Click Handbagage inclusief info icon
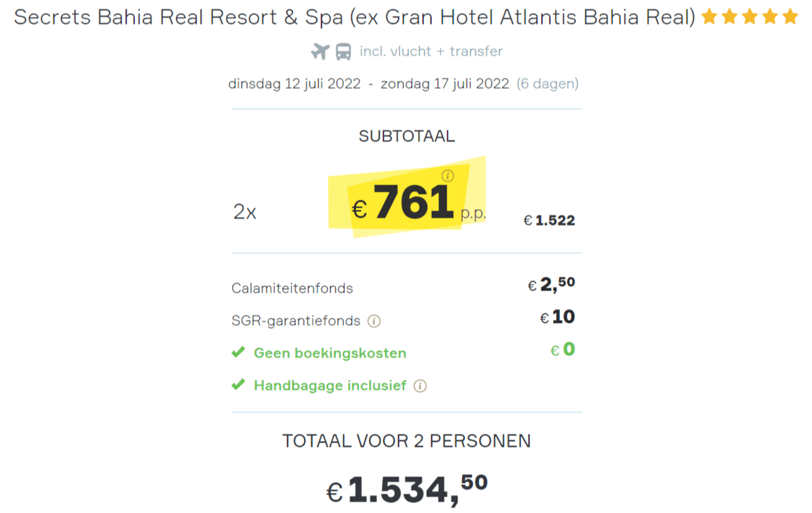Image resolution: width=812 pixels, height=513 pixels. (x=420, y=386)
